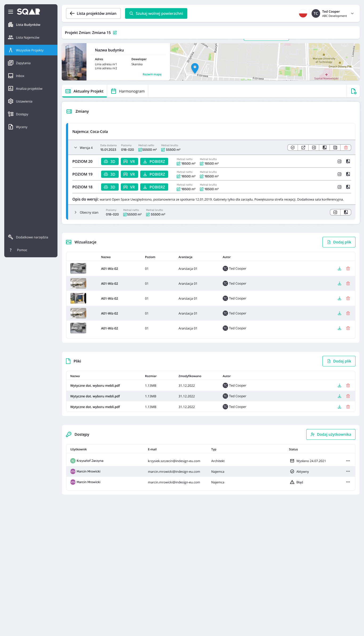364x636 pixels.
Task: Click the file settings icon beside the tabs
Action: click(353, 91)
